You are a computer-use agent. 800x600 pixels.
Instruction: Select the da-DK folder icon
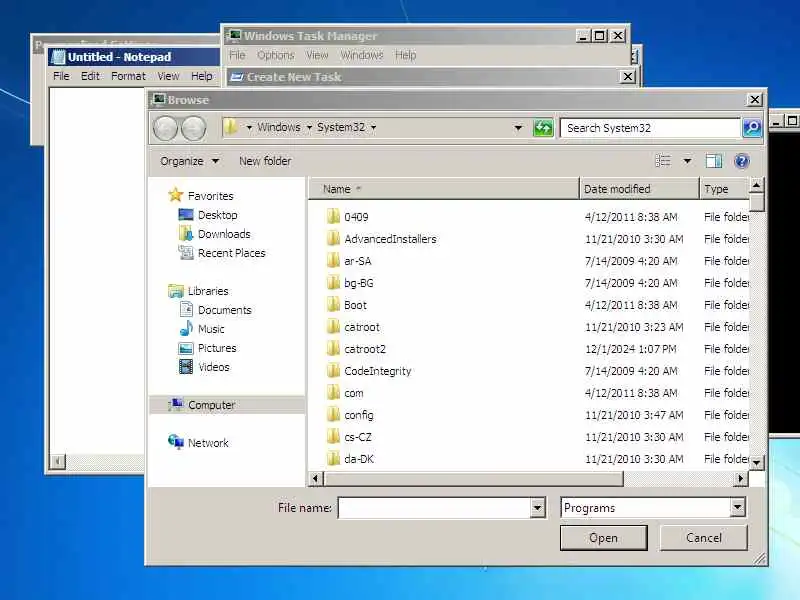(333, 458)
